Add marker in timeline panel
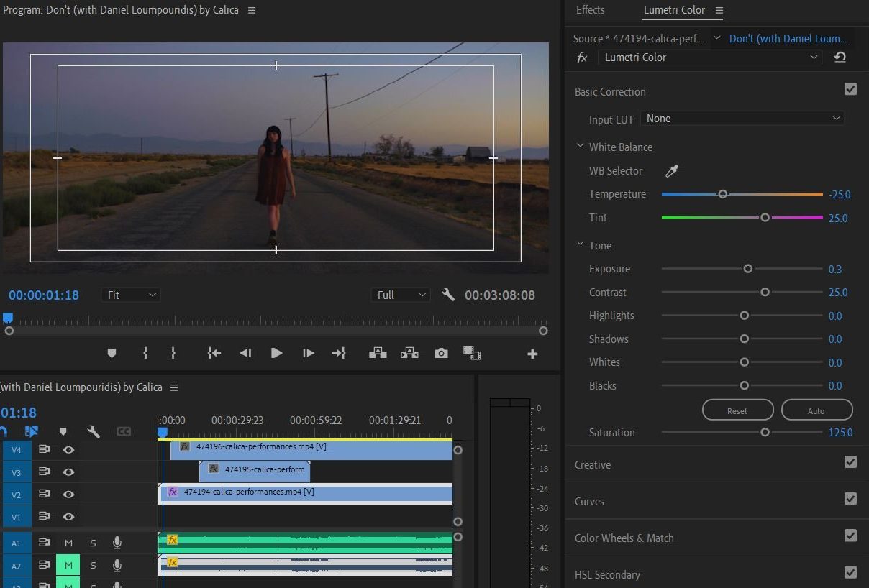 (63, 431)
